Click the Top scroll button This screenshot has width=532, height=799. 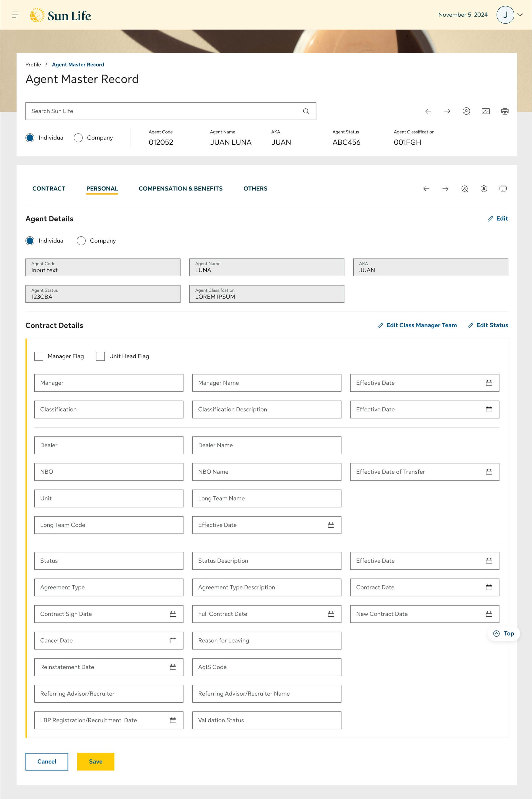503,634
